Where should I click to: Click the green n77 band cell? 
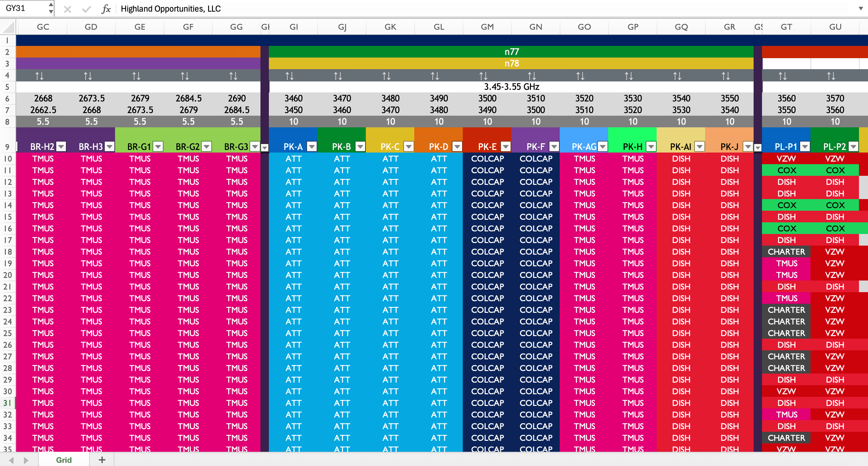click(511, 52)
